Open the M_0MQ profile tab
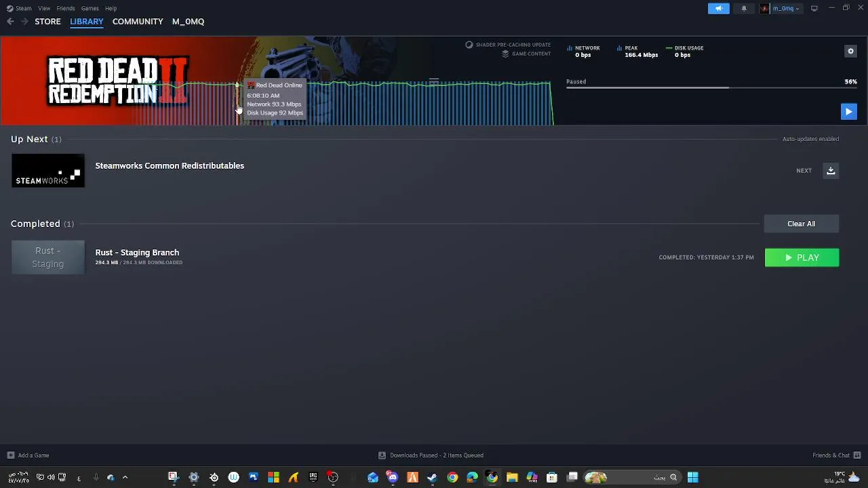The height and width of the screenshot is (488, 868). [188, 22]
